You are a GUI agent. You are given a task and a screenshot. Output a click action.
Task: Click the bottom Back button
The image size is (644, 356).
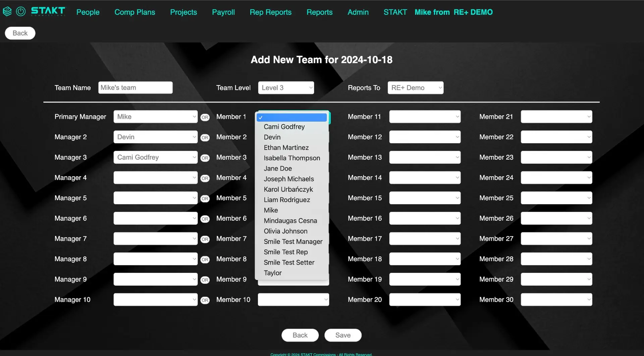click(x=300, y=335)
